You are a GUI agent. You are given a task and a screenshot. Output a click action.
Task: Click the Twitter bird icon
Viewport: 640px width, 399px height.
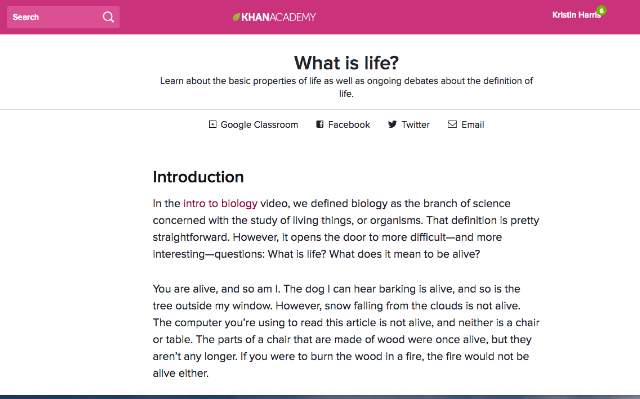(x=392, y=124)
